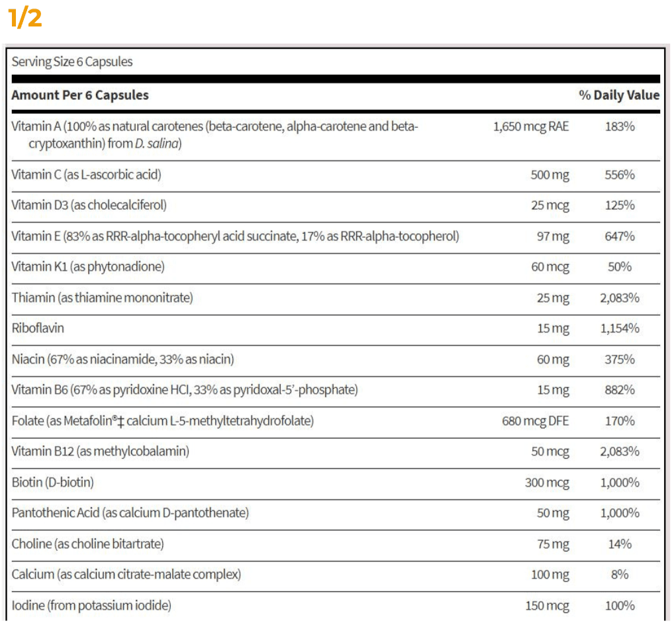
Task: Click the Thiamin (as thiamine mononitrate) label
Action: 102,298
